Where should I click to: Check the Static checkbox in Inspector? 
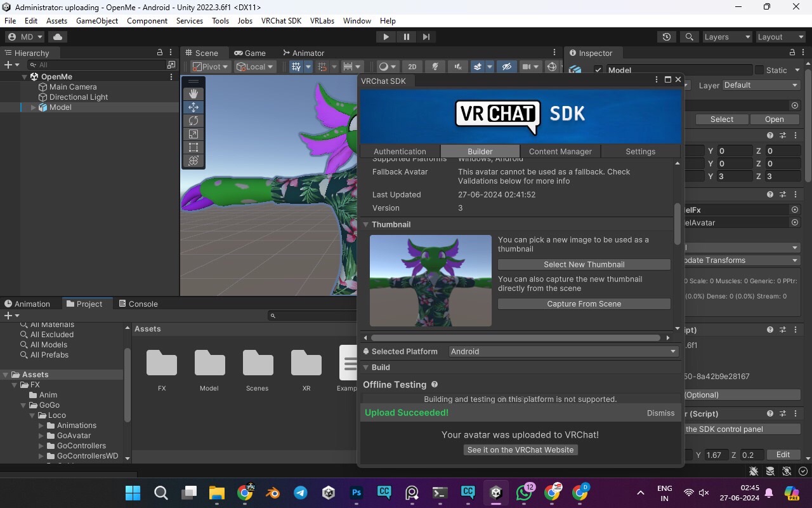[759, 70]
